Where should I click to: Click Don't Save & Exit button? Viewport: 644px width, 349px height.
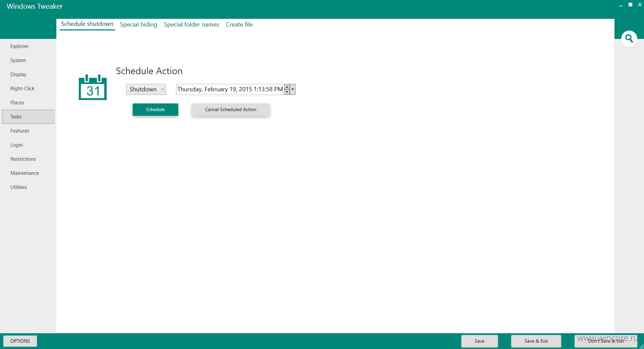606,341
